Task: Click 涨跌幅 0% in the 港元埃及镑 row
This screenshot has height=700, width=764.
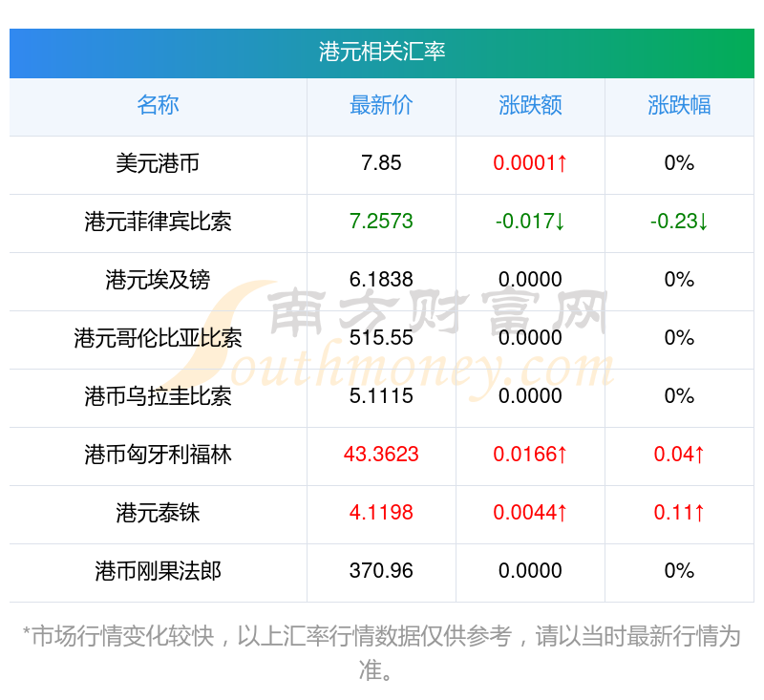Action: (x=679, y=280)
